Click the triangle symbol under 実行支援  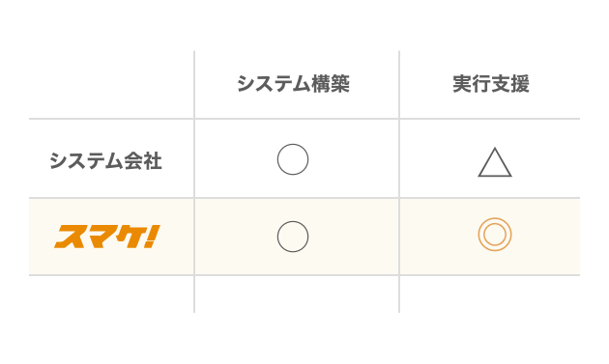(x=494, y=162)
